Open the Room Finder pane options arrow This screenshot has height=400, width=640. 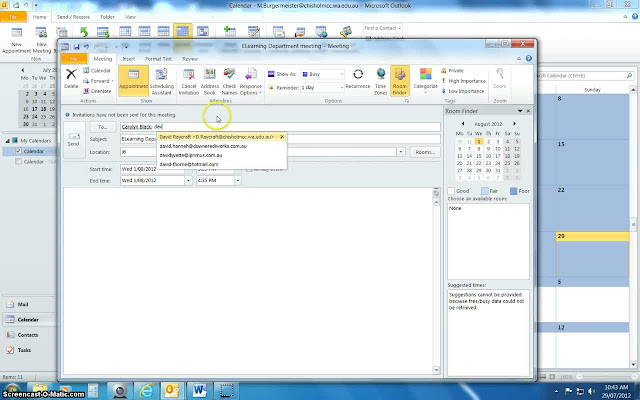click(x=520, y=111)
